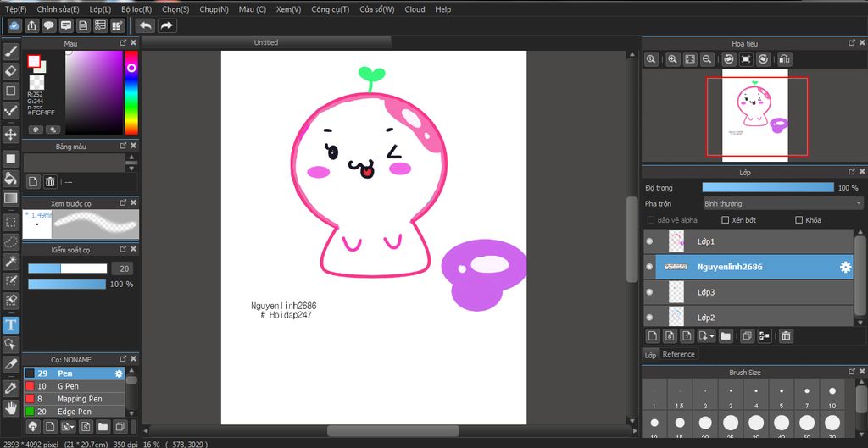Click the brush size slider

coord(68,268)
